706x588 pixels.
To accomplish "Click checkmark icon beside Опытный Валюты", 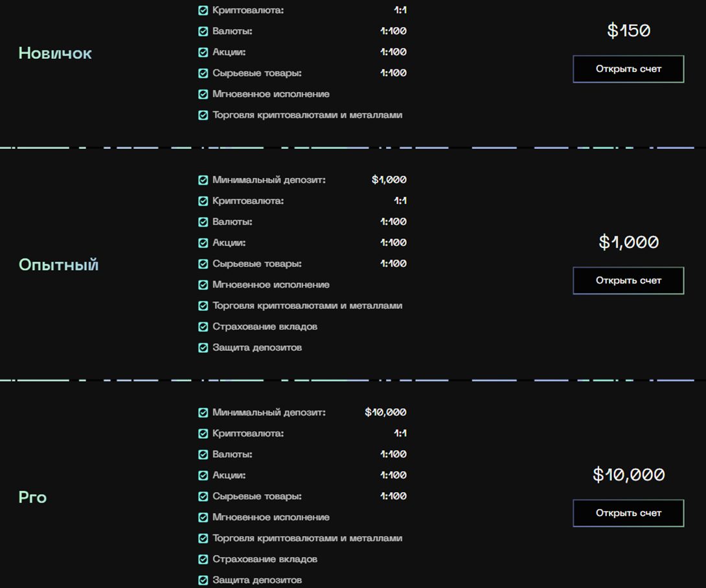I will 203,222.
